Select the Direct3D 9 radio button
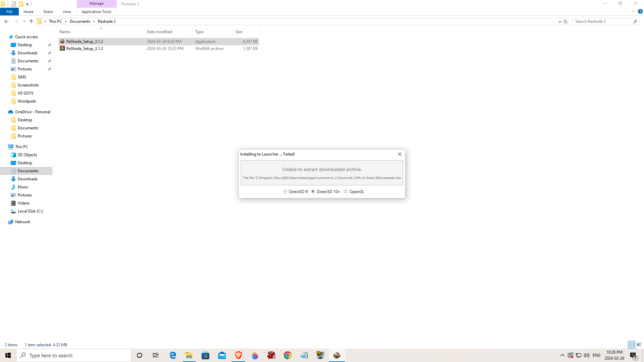Screen dimensions: 644x362 point(285,192)
